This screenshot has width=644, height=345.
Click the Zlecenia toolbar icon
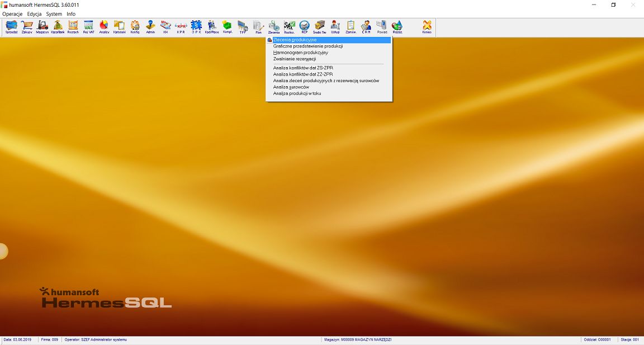pyautogui.click(x=273, y=27)
